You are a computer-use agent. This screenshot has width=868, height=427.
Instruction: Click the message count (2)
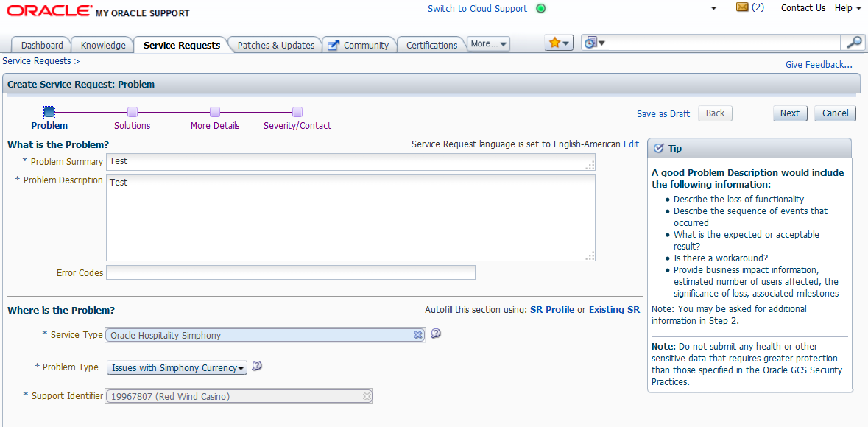tap(758, 8)
